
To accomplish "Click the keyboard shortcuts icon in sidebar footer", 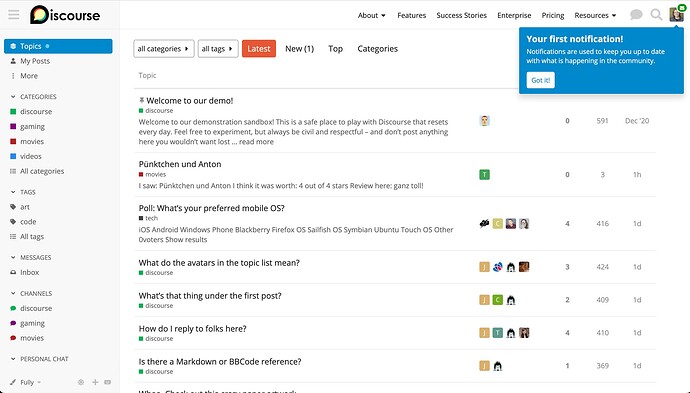I will 108,382.
